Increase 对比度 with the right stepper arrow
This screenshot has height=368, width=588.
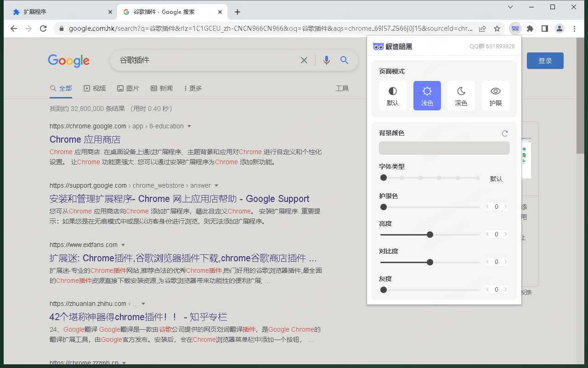[x=505, y=261]
